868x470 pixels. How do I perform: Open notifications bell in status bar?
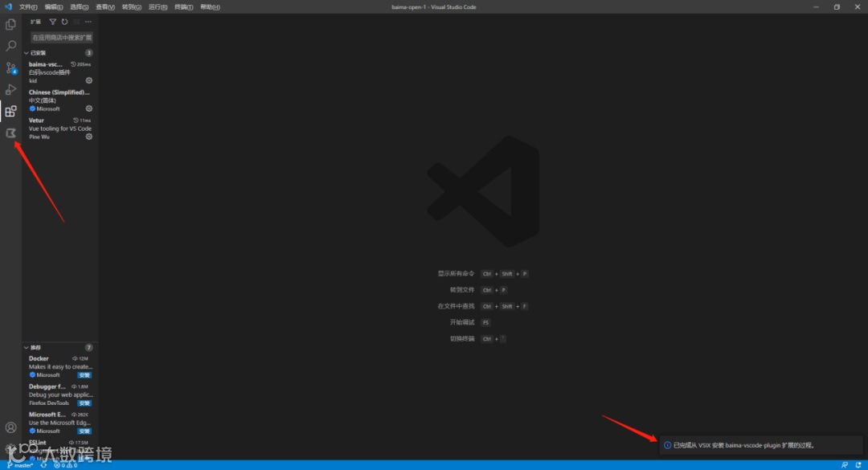858,465
